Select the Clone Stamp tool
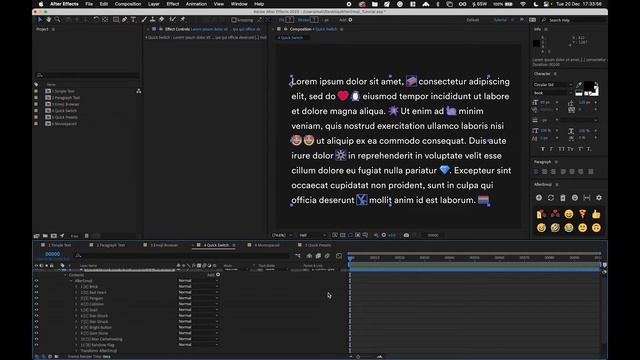 [x=152, y=20]
